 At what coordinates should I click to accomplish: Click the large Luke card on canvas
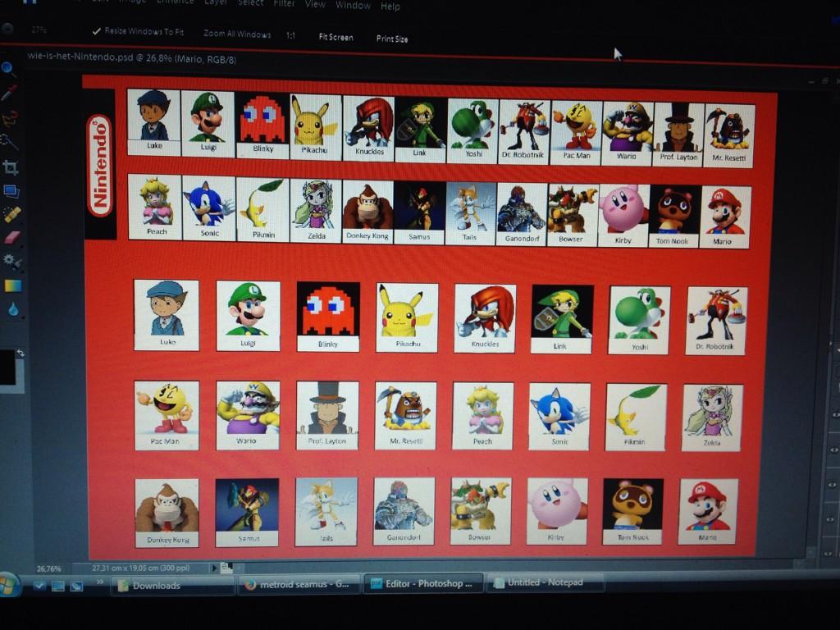167,316
